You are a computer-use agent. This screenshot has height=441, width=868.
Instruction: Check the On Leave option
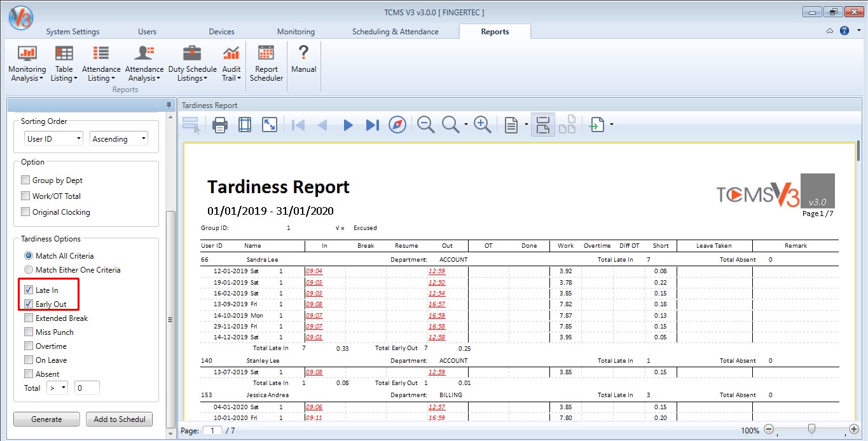pyautogui.click(x=28, y=360)
